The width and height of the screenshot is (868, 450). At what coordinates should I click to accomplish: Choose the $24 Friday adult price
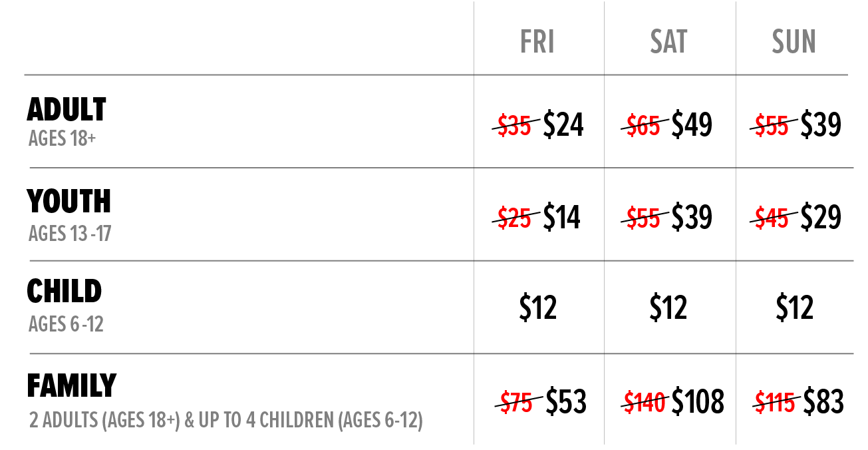pos(563,124)
